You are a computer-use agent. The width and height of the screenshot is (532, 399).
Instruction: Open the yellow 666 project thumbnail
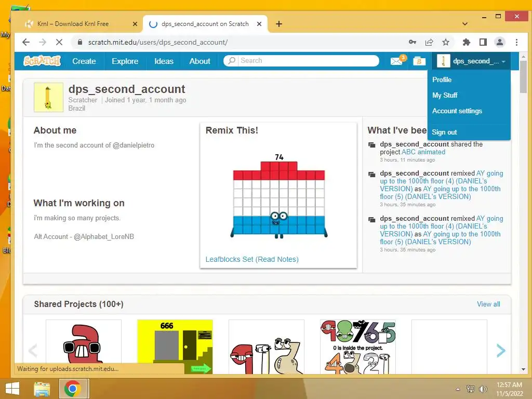[x=175, y=347]
